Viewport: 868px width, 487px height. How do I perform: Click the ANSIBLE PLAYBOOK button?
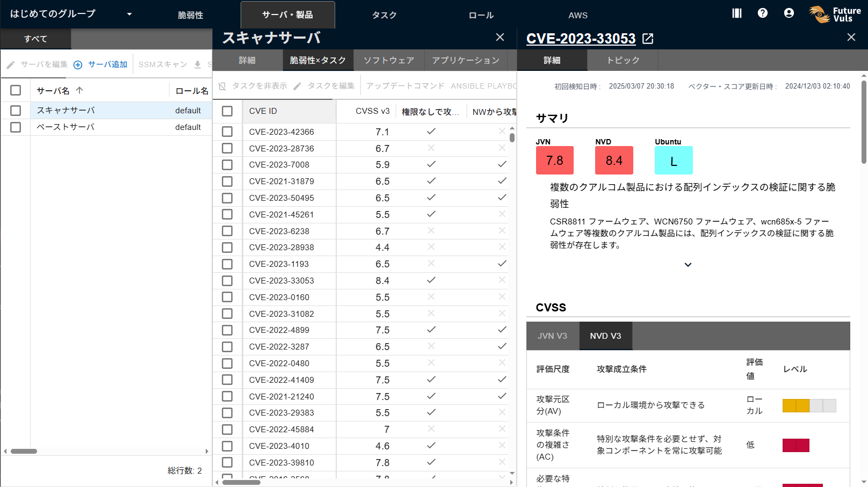pyautogui.click(x=483, y=86)
